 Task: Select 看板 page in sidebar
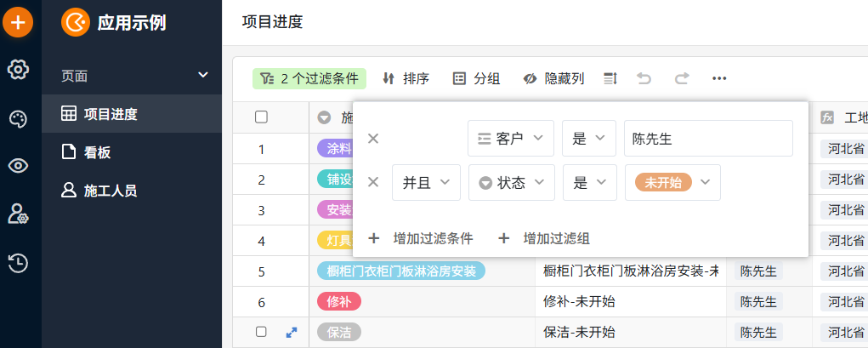click(x=97, y=153)
